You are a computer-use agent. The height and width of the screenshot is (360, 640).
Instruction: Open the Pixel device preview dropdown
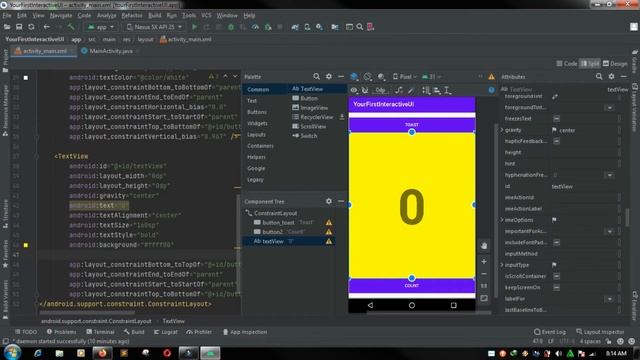404,77
